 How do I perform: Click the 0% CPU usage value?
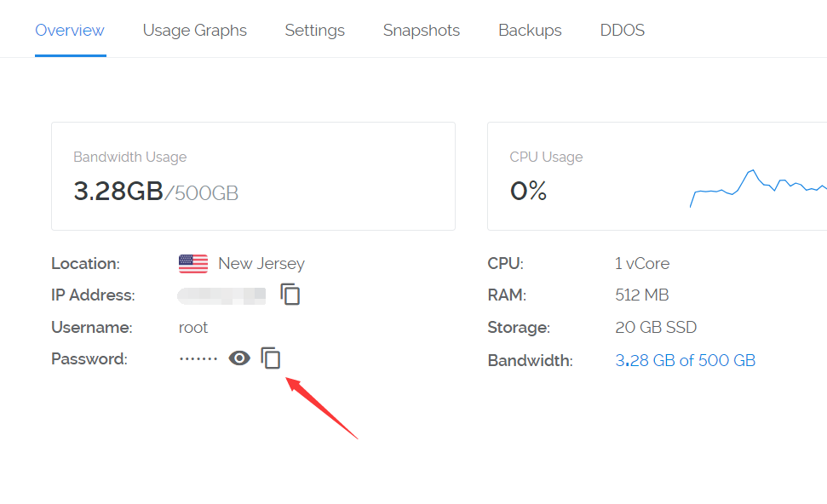[x=528, y=192]
